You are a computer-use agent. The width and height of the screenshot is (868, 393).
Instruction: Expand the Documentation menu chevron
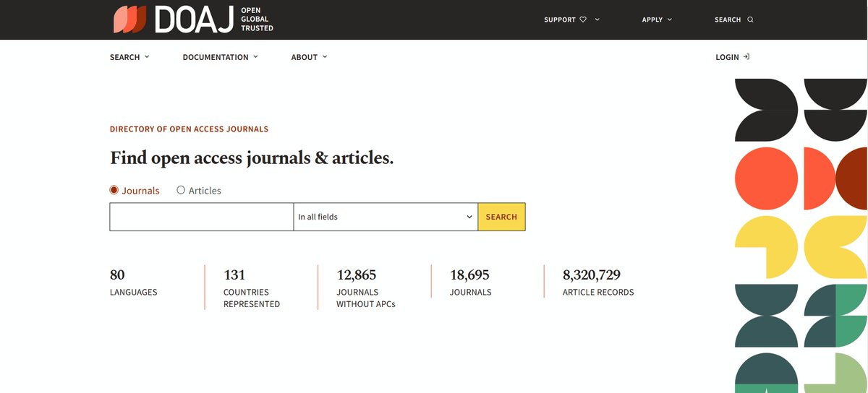pos(255,56)
